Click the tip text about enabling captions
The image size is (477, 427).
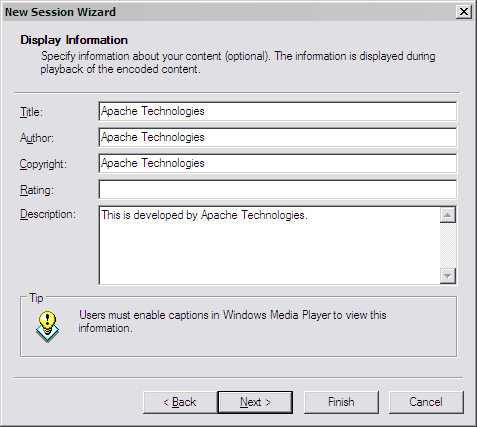(232, 322)
